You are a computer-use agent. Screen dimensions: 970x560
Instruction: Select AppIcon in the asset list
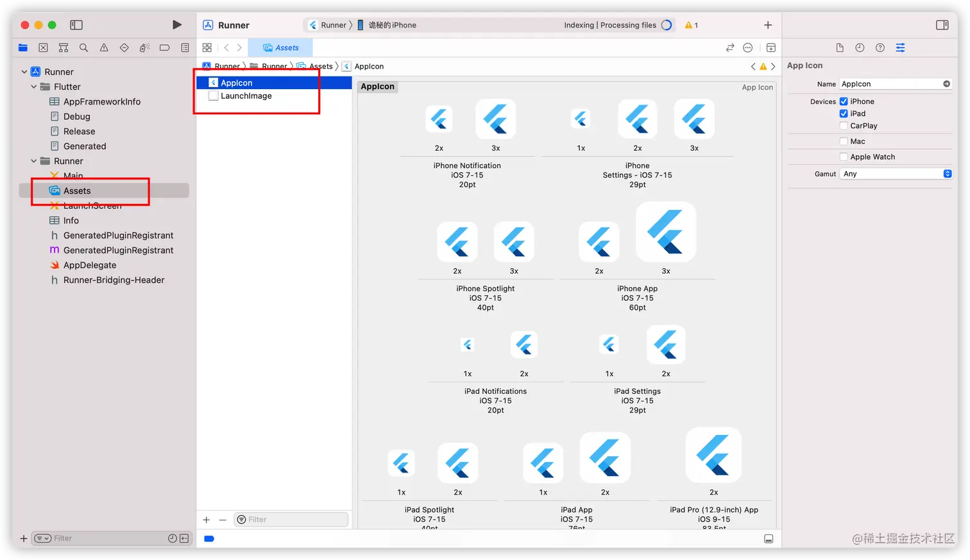tap(275, 83)
